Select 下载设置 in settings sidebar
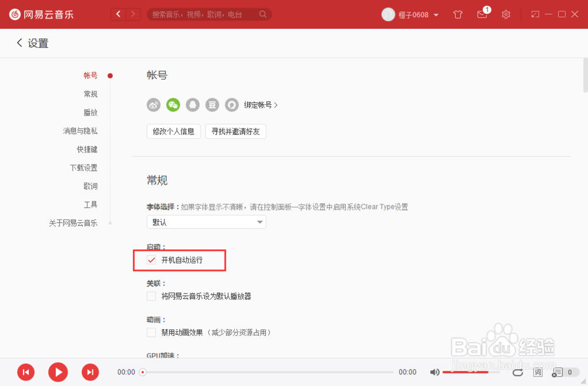 (83, 167)
